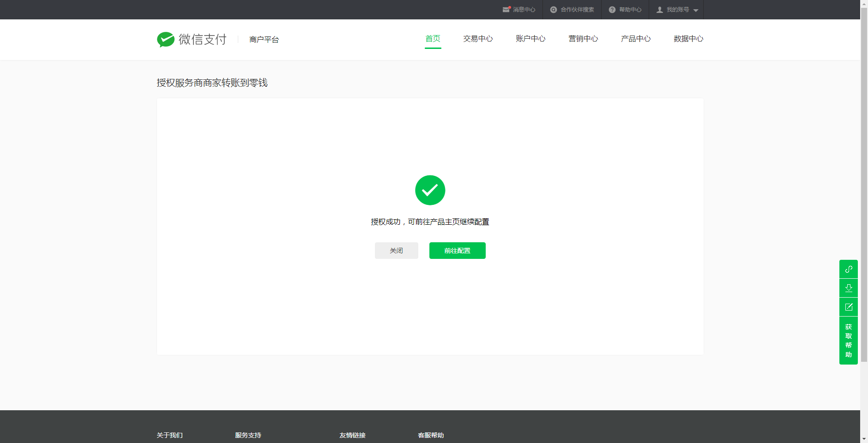The image size is (868, 443).
Task: Click the help center question mark icon
Action: [x=612, y=10]
